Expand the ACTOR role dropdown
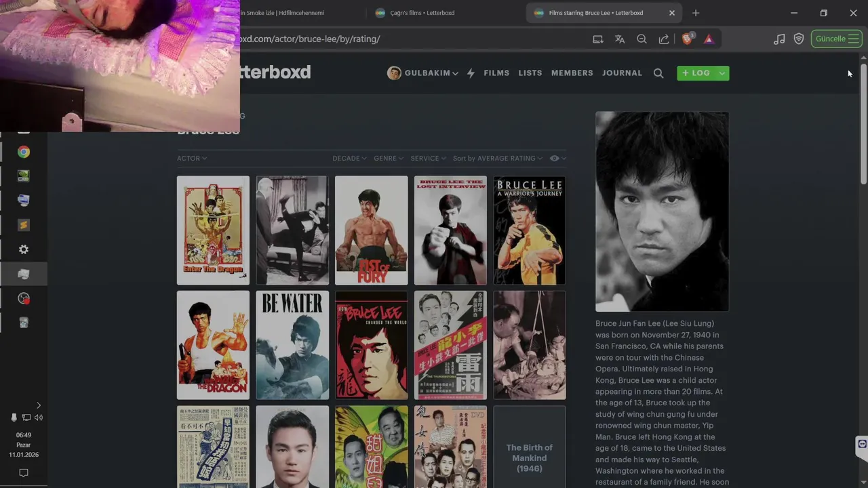868x488 pixels. pyautogui.click(x=192, y=158)
